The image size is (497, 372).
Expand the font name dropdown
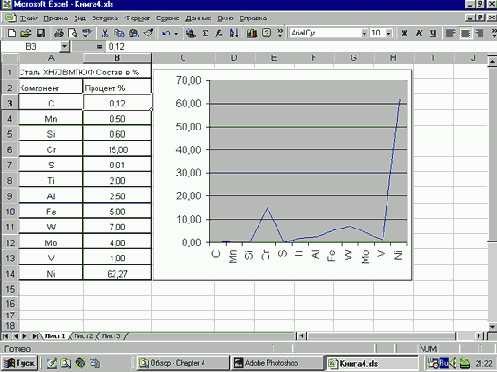[x=364, y=33]
